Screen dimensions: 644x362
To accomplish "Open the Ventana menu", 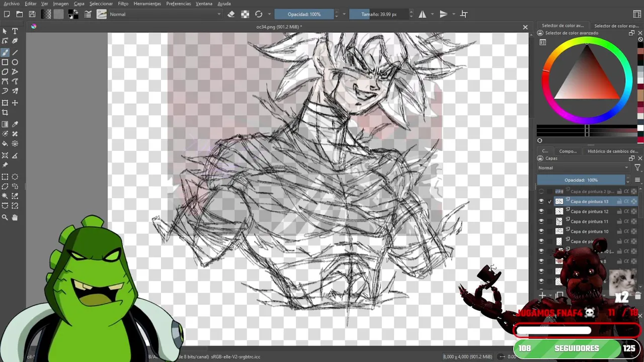I will coord(204,4).
